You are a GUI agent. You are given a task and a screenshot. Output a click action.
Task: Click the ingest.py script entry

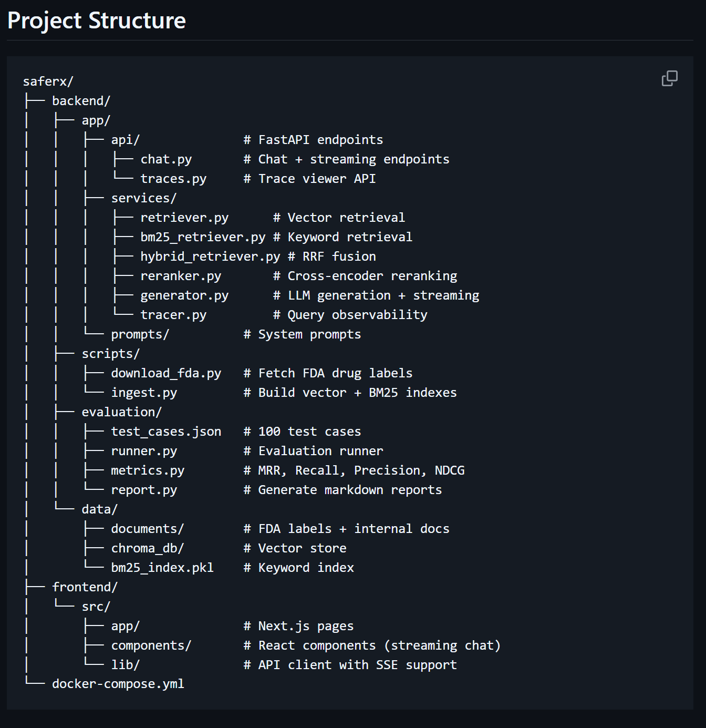click(144, 392)
